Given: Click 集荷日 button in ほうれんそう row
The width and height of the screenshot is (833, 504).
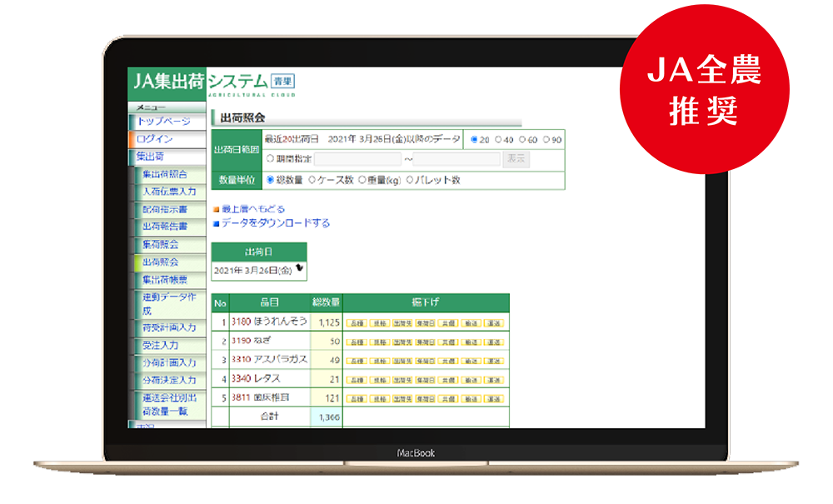Looking at the screenshot, I should [425, 323].
